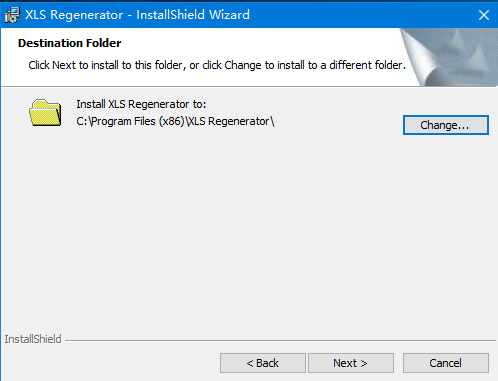Click the separator line beside InstallShield
This screenshot has width=498, height=381.
click(x=280, y=341)
